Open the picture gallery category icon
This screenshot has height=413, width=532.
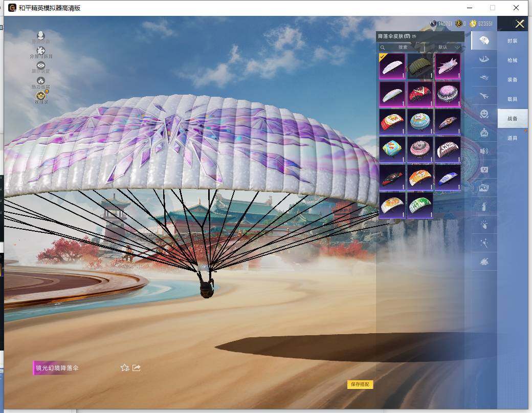[484, 188]
